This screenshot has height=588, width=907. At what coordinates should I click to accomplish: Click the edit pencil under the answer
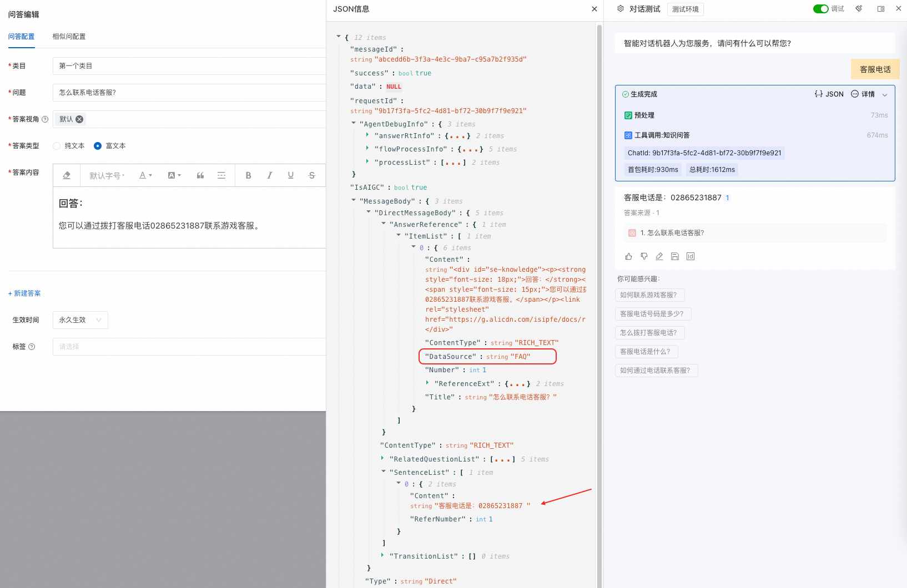(659, 256)
